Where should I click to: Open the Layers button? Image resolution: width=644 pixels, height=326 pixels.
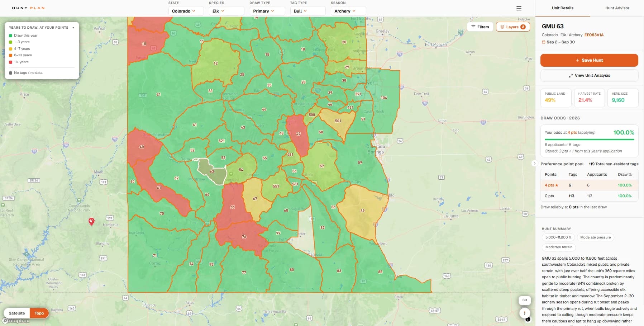click(x=513, y=27)
